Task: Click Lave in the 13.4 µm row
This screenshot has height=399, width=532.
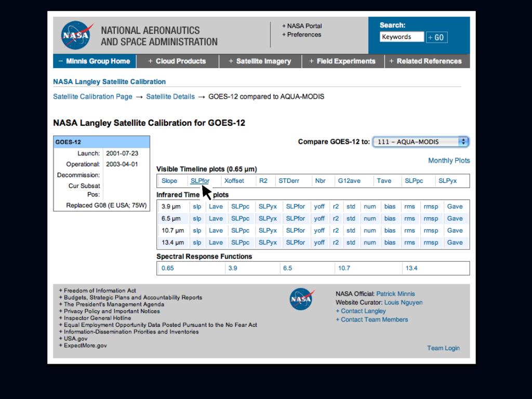Action: click(216, 243)
